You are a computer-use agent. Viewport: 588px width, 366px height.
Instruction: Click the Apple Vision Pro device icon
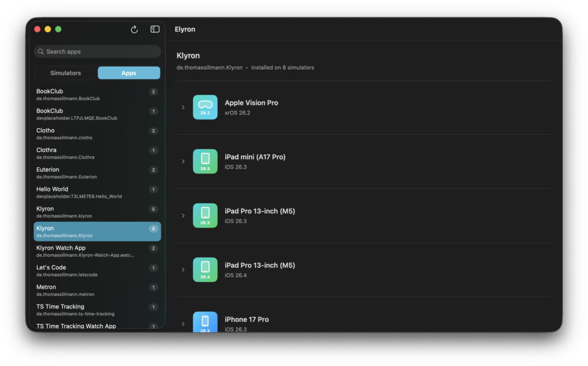point(205,107)
